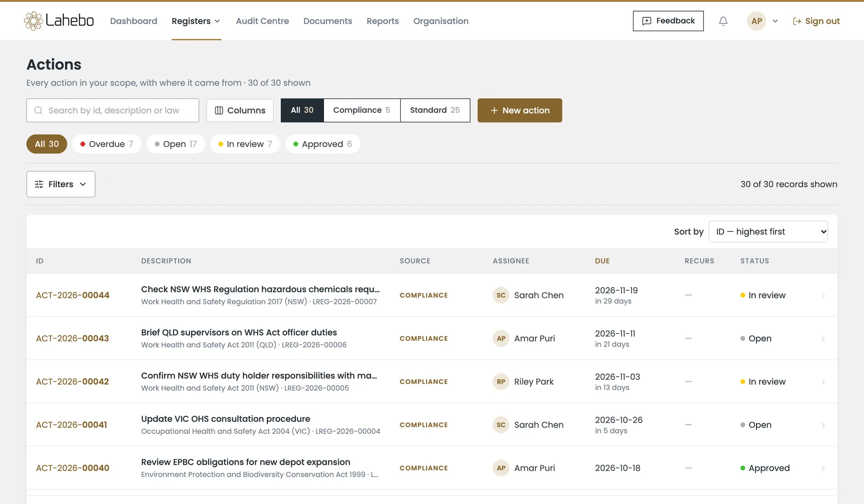864x504 pixels.
Task: Open the notifications bell
Action: point(723,21)
